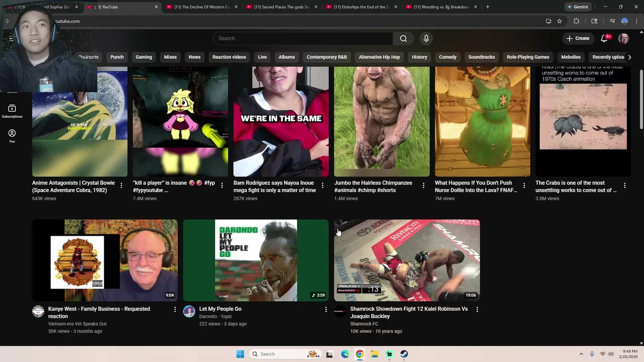644x362 pixels.
Task: Filter the feed by the Role-Playing Games chip
Action: click(x=528, y=57)
